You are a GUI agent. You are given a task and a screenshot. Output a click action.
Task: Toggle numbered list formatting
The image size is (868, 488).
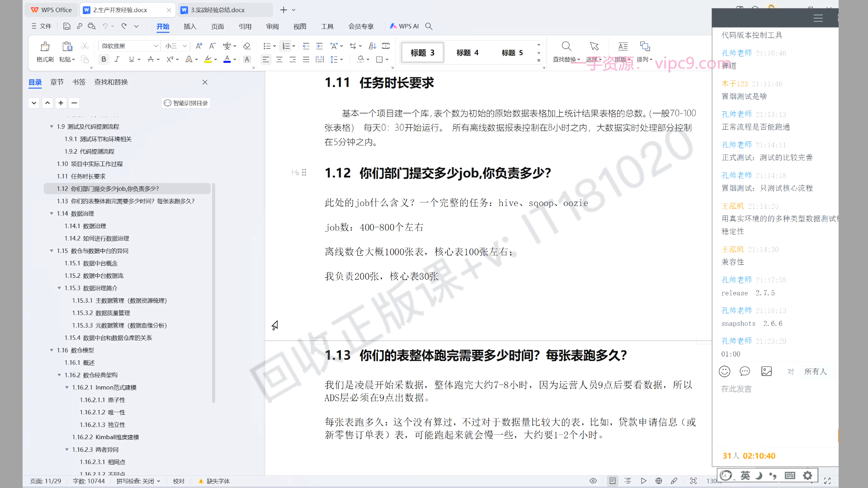tap(286, 46)
